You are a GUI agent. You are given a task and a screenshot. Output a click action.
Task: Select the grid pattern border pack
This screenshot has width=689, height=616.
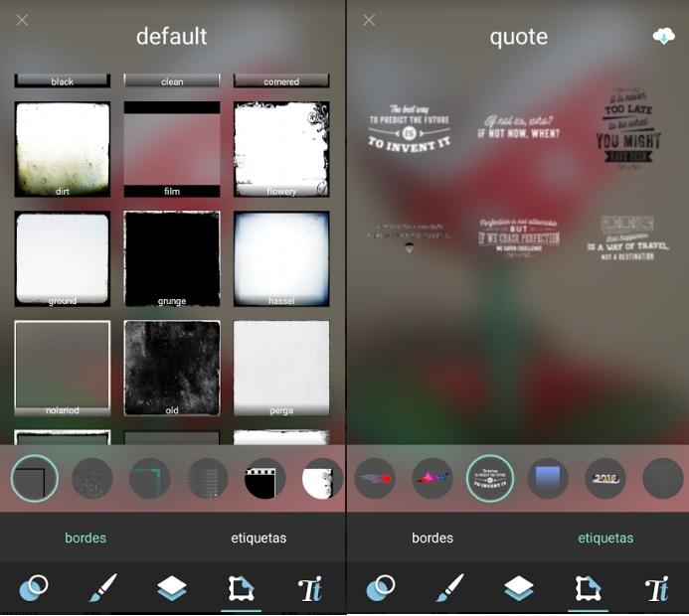coord(208,479)
